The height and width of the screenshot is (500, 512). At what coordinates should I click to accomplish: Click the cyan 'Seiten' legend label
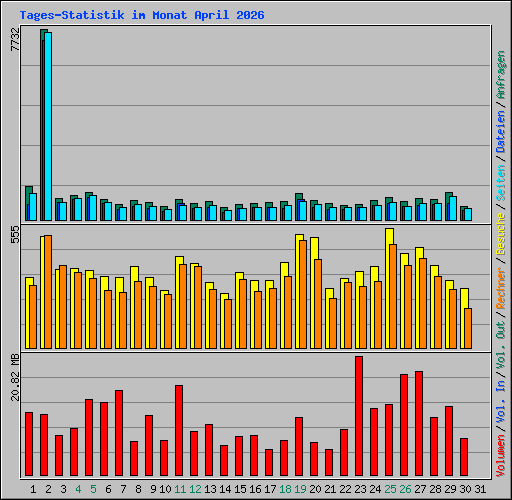501,183
